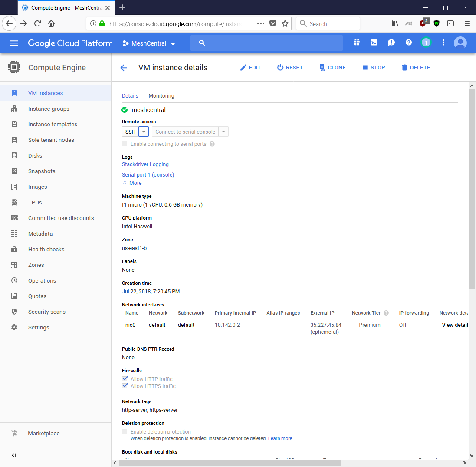Screen dimensions: 476x467
Task: Open the Google Cloud navigation hamburger menu
Action: pyautogui.click(x=14, y=43)
